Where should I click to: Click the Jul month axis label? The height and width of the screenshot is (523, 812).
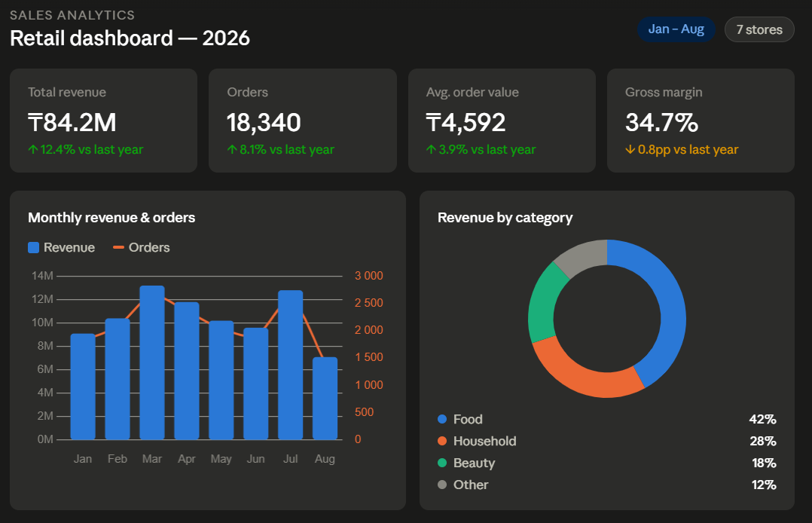pyautogui.click(x=291, y=459)
